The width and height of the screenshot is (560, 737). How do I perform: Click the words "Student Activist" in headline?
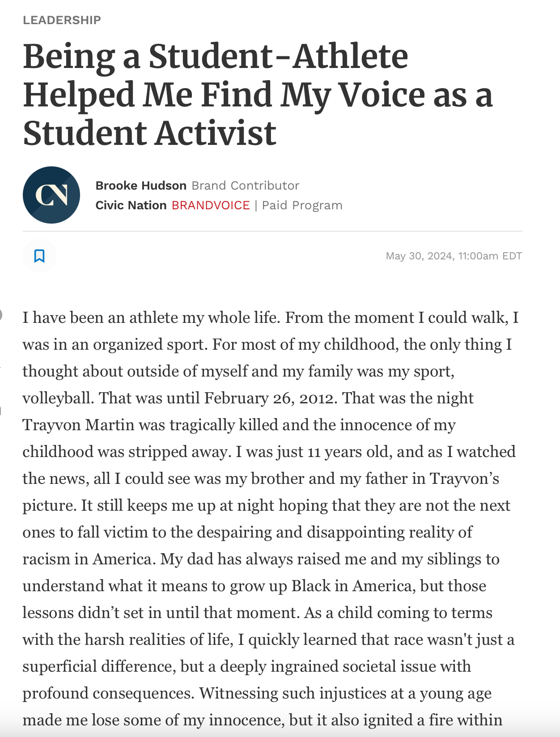coord(149,133)
